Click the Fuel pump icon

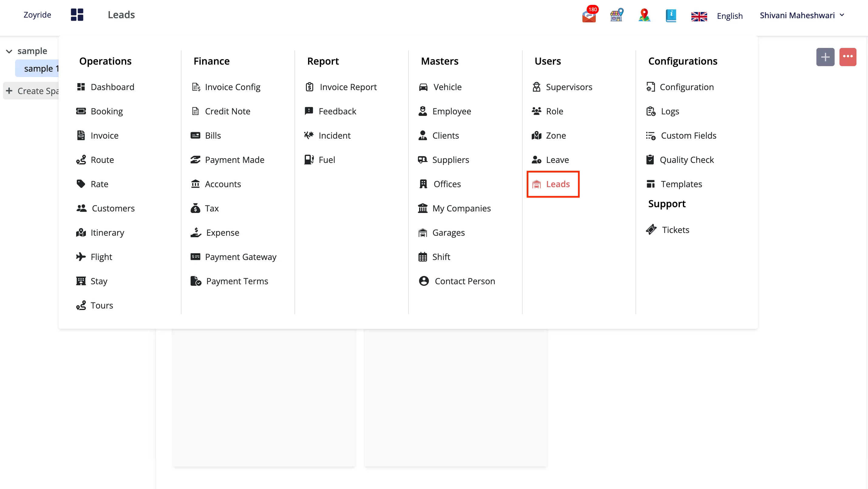point(309,160)
